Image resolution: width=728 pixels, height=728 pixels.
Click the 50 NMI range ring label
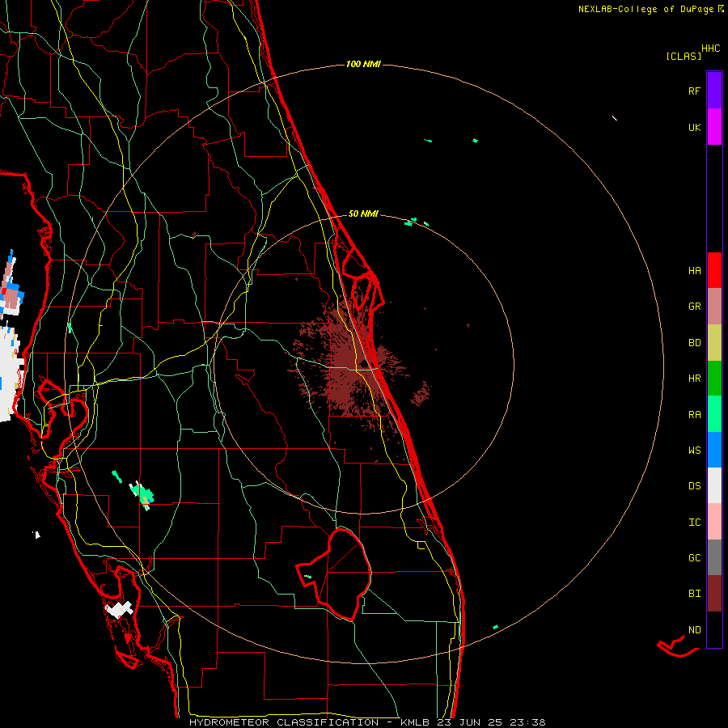pos(363,214)
